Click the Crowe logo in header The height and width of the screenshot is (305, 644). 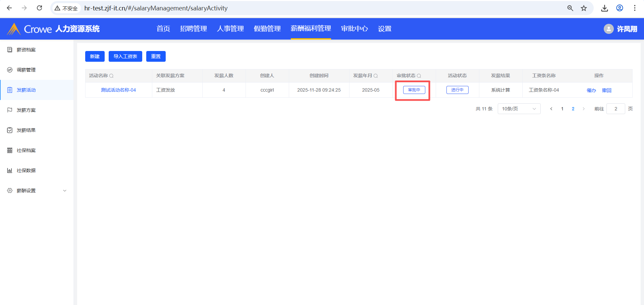[30, 29]
